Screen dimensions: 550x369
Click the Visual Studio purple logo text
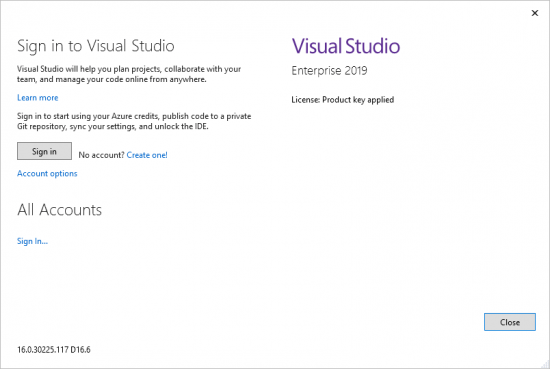point(346,46)
